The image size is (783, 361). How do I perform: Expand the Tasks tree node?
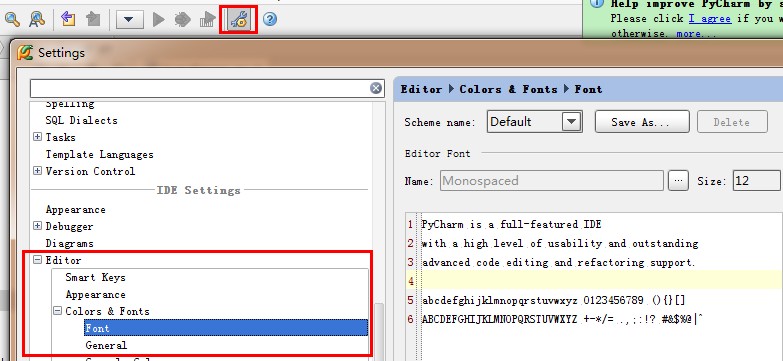click(x=37, y=137)
